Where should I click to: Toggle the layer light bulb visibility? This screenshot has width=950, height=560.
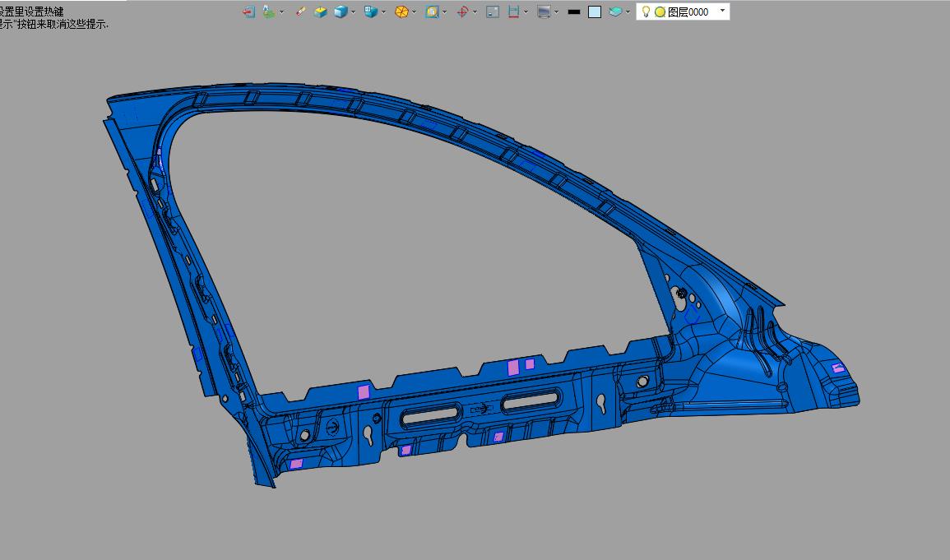[646, 12]
